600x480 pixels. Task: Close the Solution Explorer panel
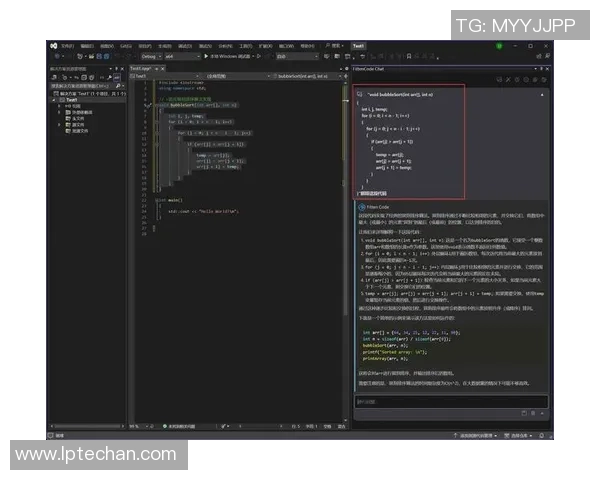tap(122, 69)
